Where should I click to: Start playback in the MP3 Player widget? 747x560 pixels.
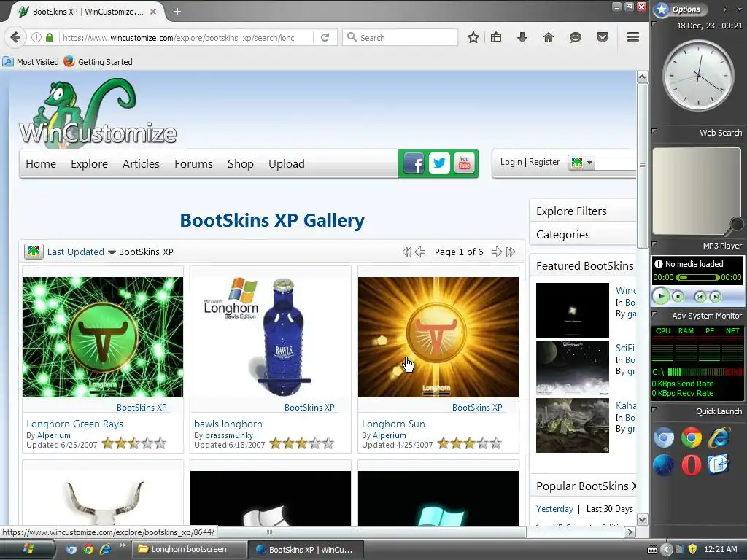pyautogui.click(x=661, y=296)
